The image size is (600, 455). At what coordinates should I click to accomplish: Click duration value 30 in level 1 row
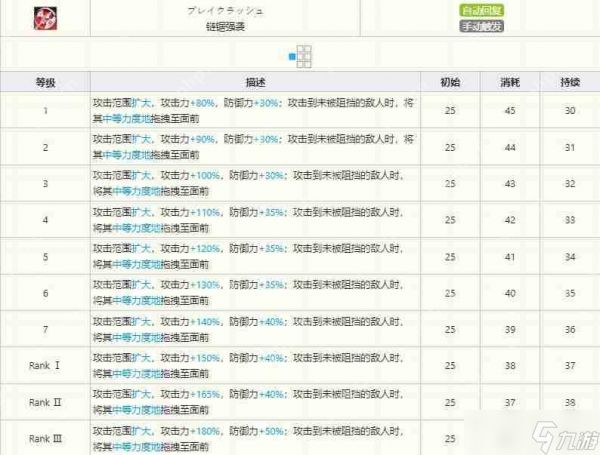click(x=570, y=111)
